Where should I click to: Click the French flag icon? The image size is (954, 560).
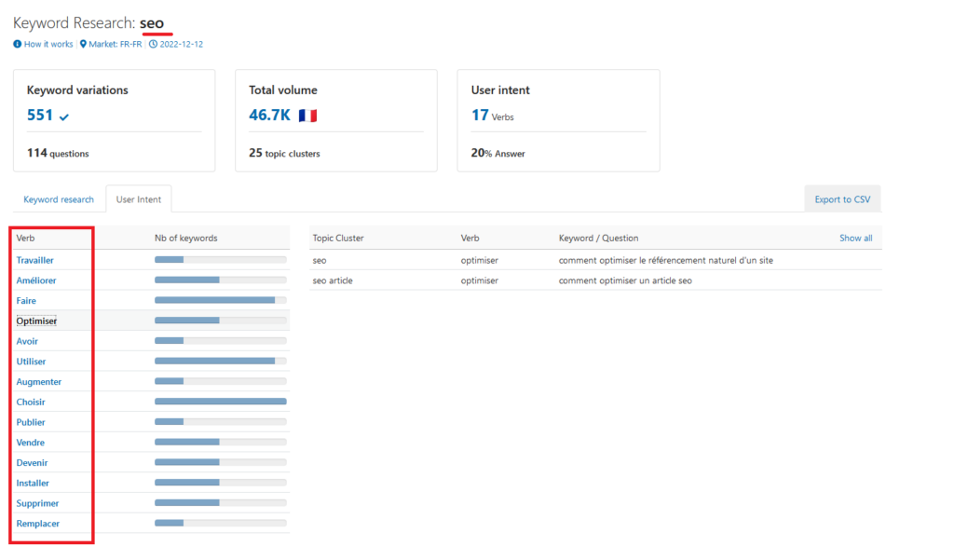pos(307,116)
